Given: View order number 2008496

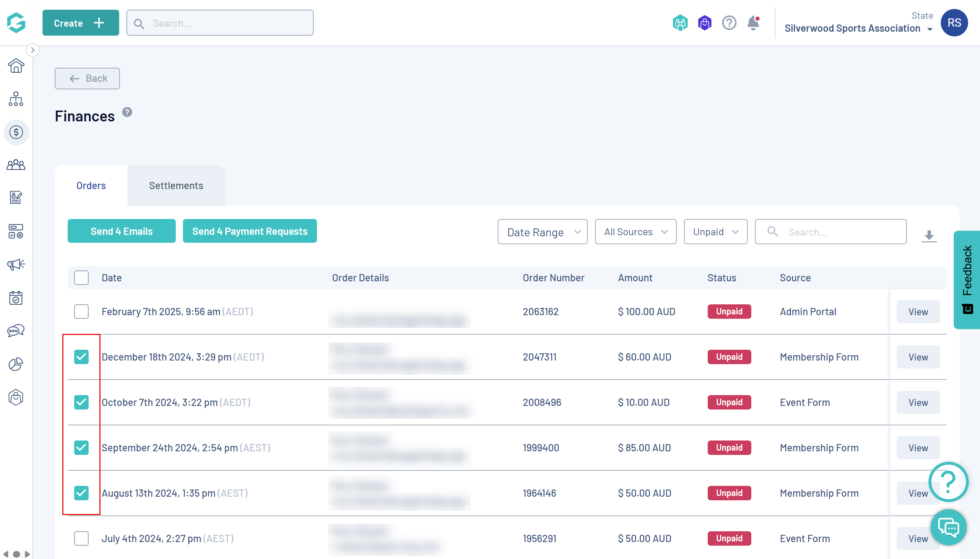Looking at the screenshot, I should 917,402.
